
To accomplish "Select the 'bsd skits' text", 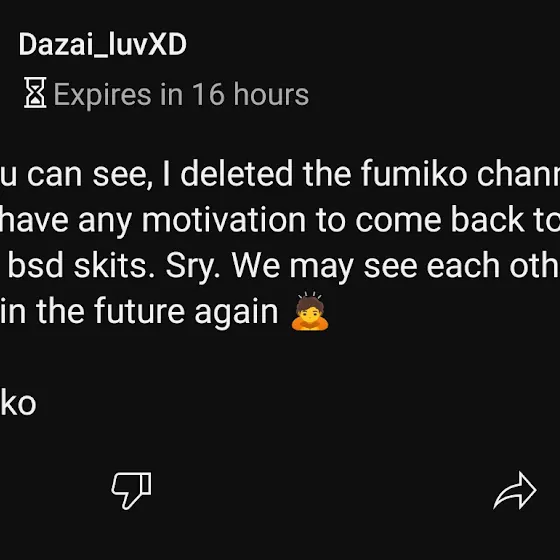I will point(82,266).
